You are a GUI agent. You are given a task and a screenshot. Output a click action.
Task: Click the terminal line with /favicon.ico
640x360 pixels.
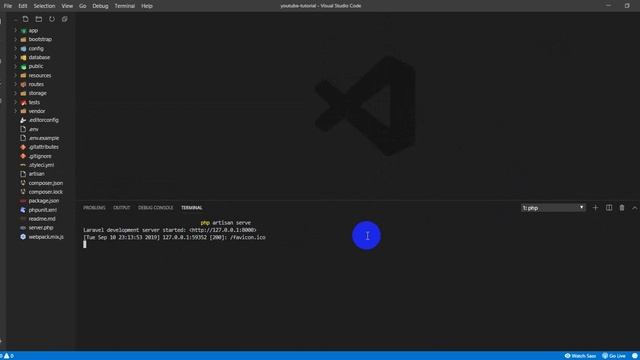click(x=174, y=238)
